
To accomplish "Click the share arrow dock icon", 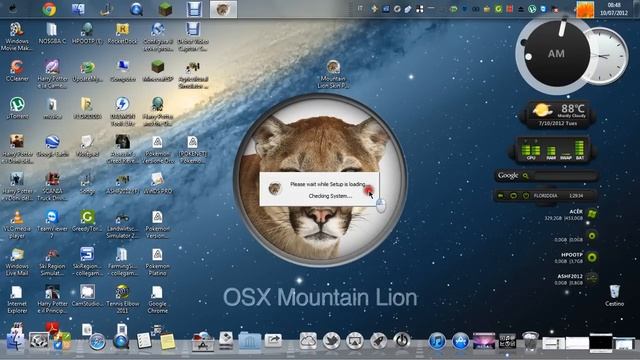I will (273, 340).
